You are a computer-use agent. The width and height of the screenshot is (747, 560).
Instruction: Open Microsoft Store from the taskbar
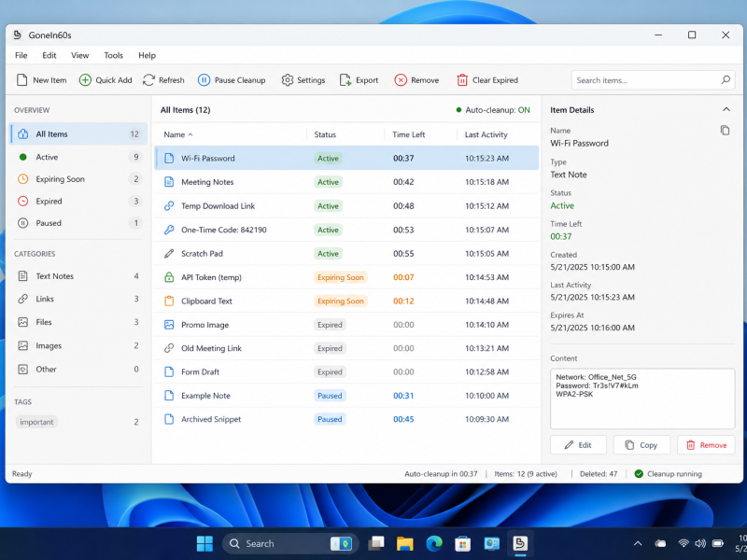[462, 543]
